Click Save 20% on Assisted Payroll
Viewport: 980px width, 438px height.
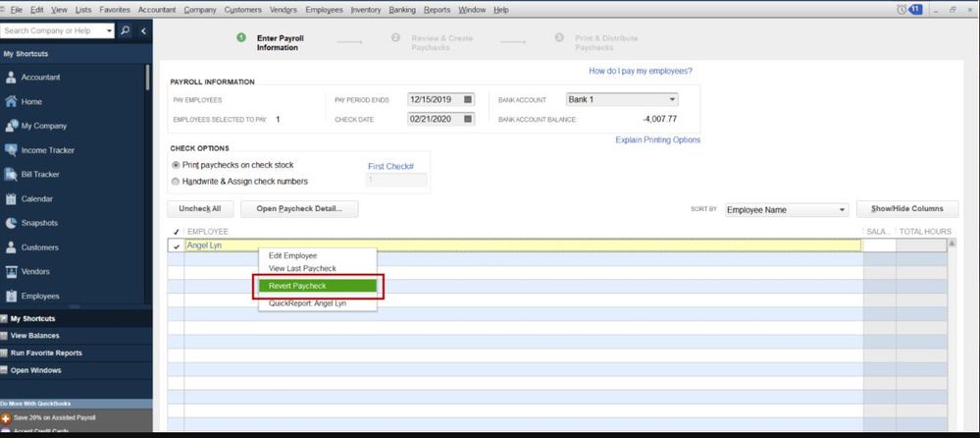click(54, 417)
